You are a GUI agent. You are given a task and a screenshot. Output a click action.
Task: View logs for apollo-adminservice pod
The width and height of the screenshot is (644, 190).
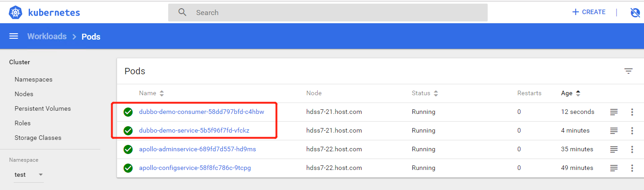(x=613, y=149)
